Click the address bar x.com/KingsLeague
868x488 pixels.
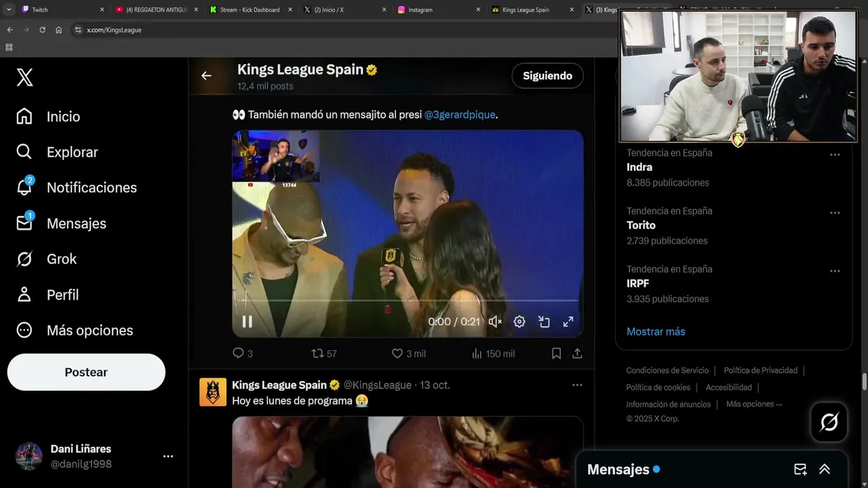click(114, 30)
